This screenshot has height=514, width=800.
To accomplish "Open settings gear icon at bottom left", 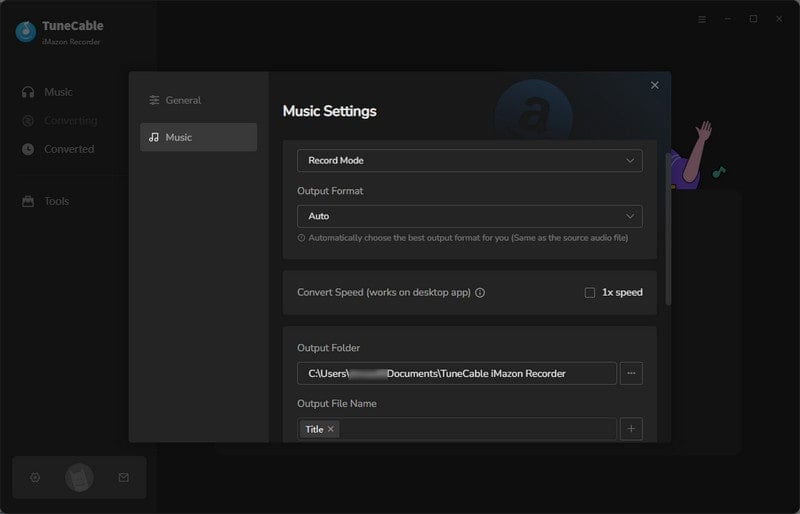I will coord(35,477).
